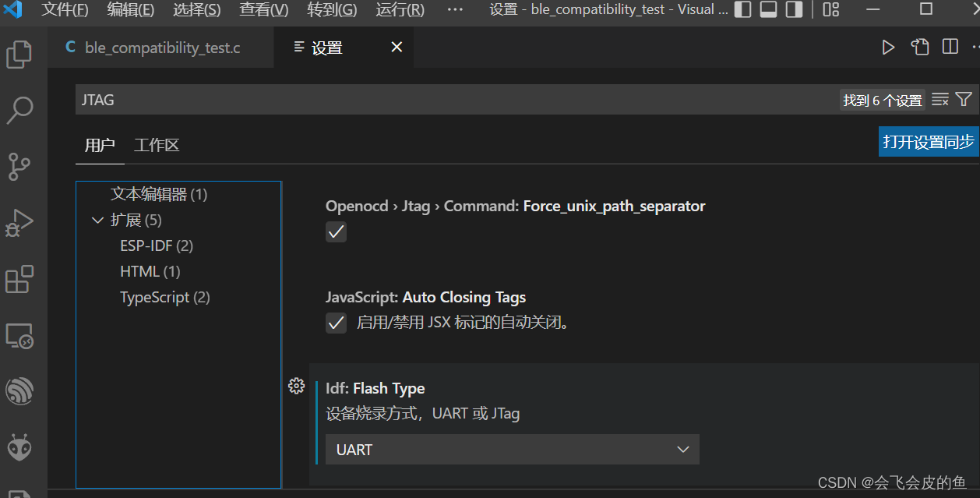Click the Openocd Jtag Command setting title
The width and height of the screenshot is (980, 498).
[515, 207]
